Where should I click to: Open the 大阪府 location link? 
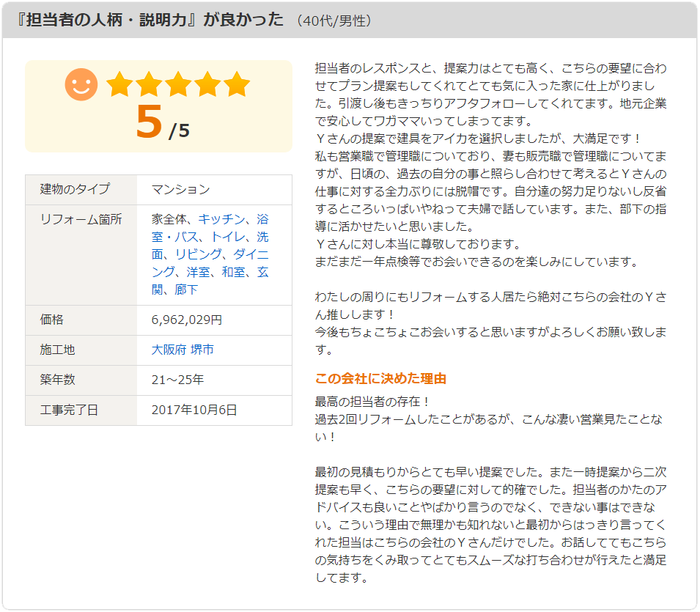[169, 350]
